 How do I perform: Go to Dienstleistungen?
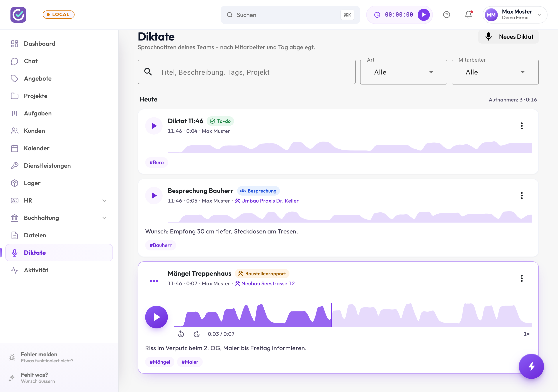pos(59,166)
